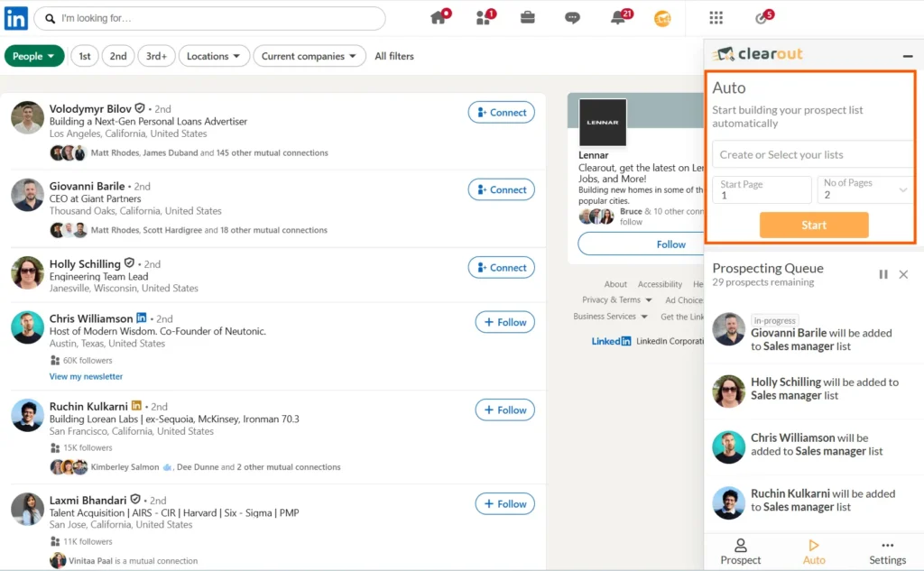Open Notifications bell with 21 badge
Image resolution: width=924 pixels, height=571 pixels.
617,18
